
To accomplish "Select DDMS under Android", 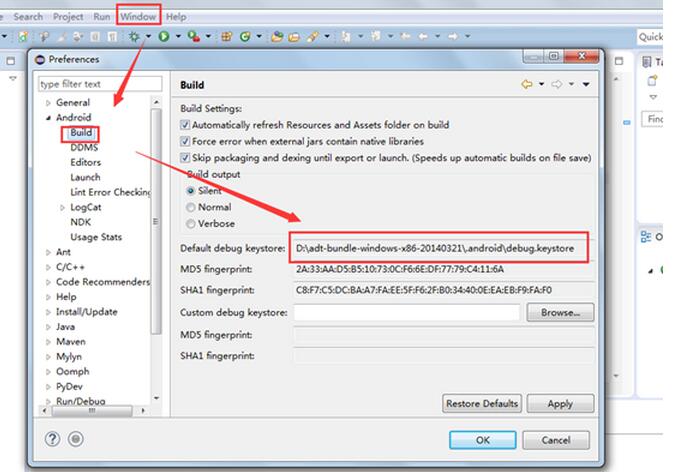I will (x=84, y=148).
